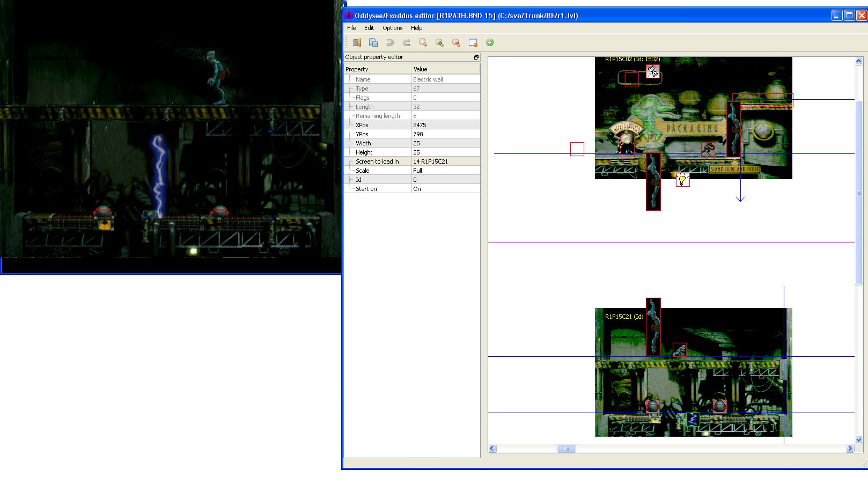This screenshot has height=485, width=868.
Task: Click the window with red minus icon
Action: tap(473, 43)
